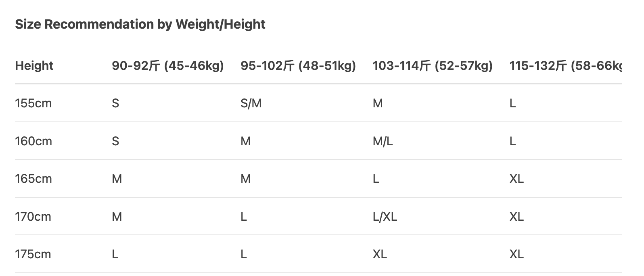The height and width of the screenshot is (276, 644).
Task: Select the 160cm row label
Action: (33, 141)
